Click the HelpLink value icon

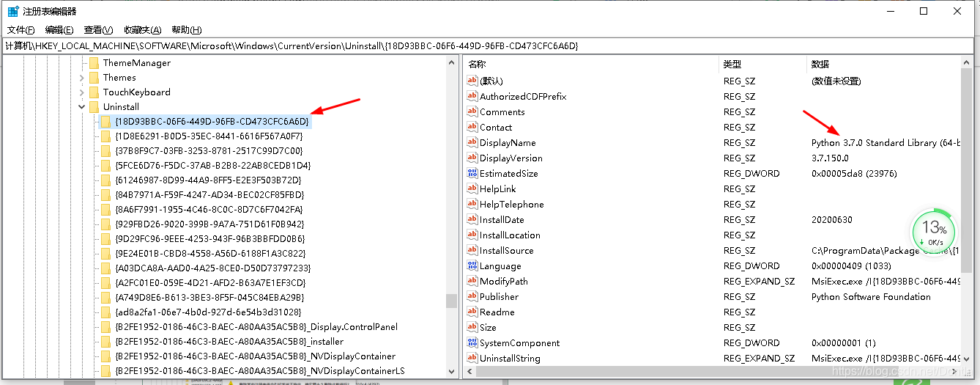click(x=472, y=188)
